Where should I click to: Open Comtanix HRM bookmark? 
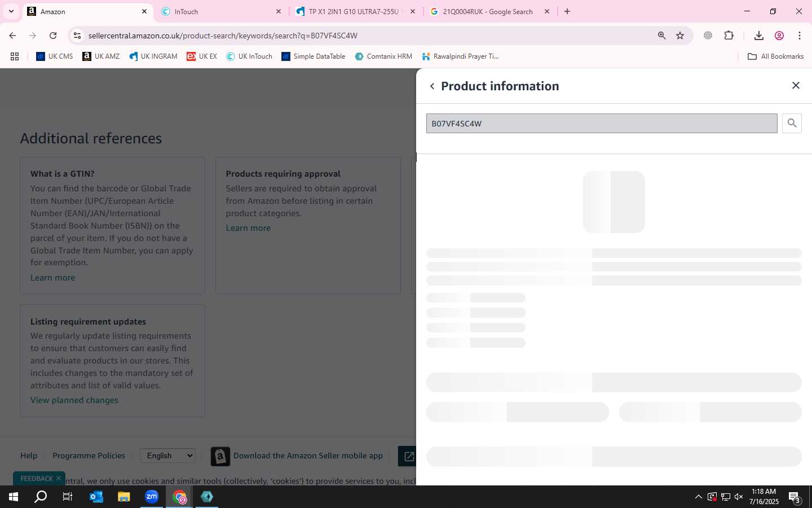click(383, 56)
